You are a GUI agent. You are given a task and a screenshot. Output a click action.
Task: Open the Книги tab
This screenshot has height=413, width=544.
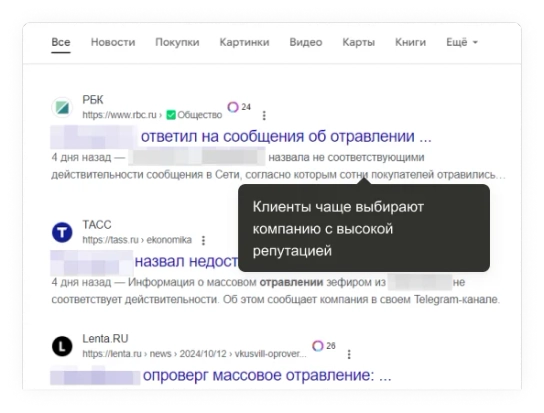(x=410, y=42)
